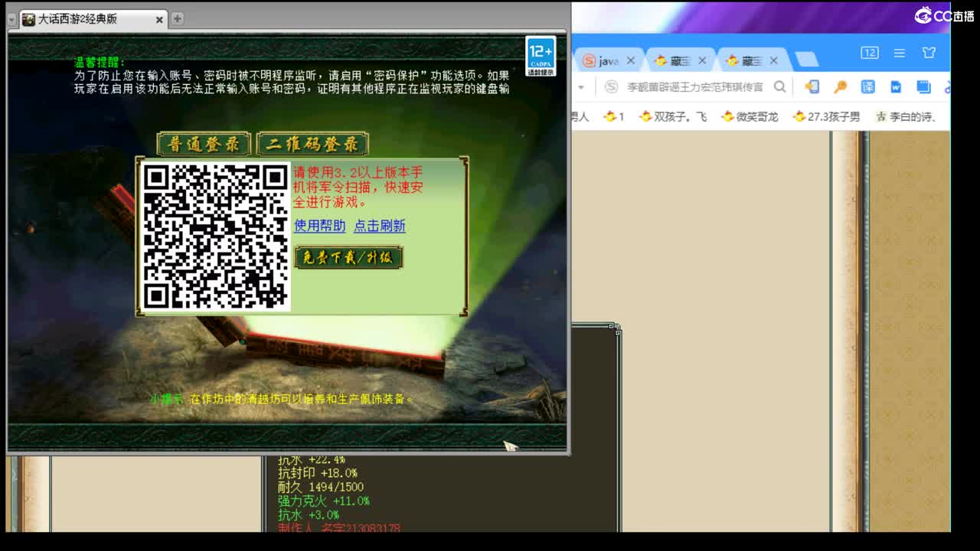Click the 强力克火 +11.0% stat line
This screenshot has width=980, height=551.
point(324,501)
